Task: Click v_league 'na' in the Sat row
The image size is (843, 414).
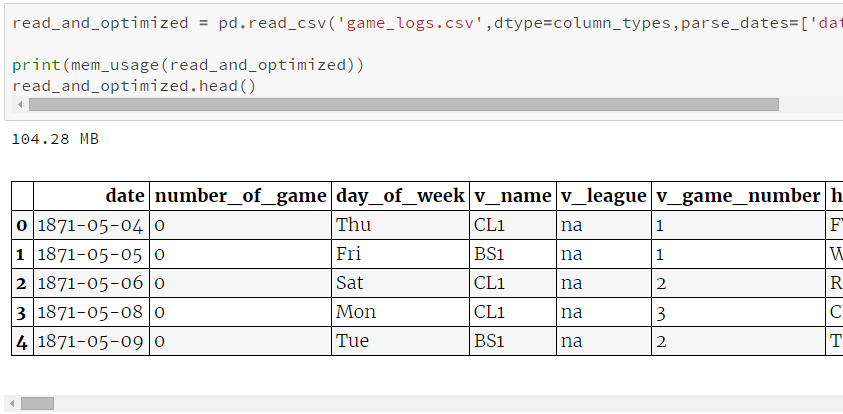Action: click(x=604, y=283)
